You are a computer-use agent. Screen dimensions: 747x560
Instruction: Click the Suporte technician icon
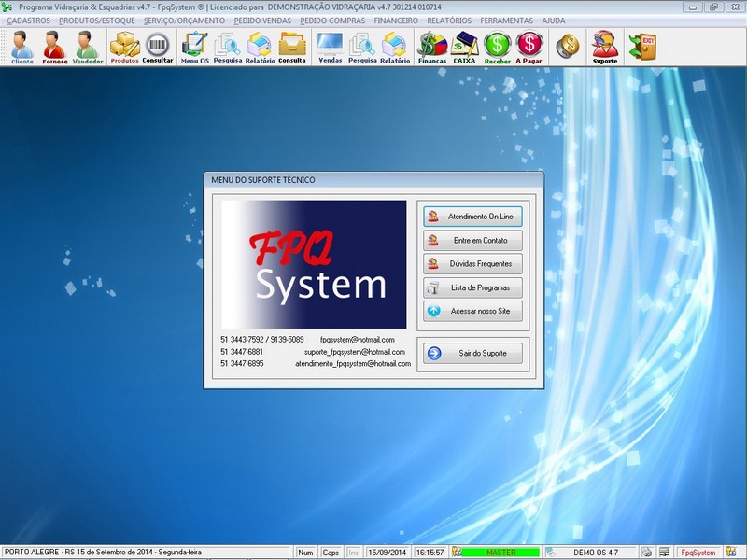605,47
